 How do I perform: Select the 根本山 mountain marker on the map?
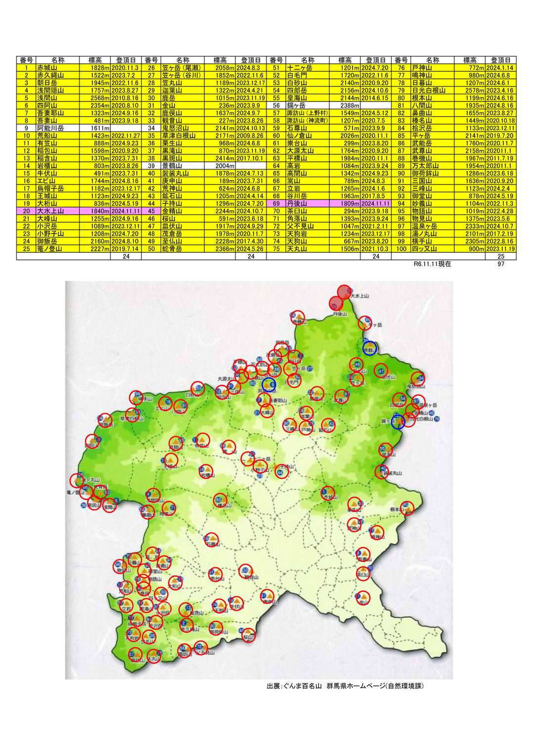pos(407,508)
